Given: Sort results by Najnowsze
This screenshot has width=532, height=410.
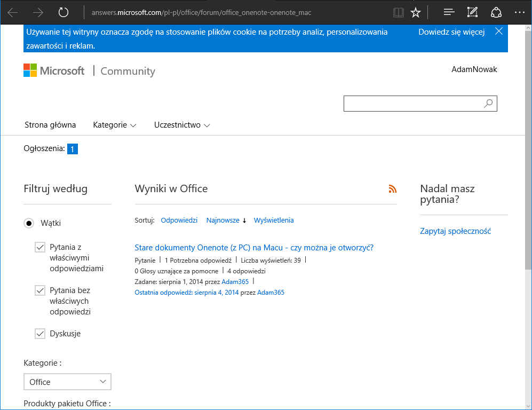Looking at the screenshot, I should click(223, 220).
